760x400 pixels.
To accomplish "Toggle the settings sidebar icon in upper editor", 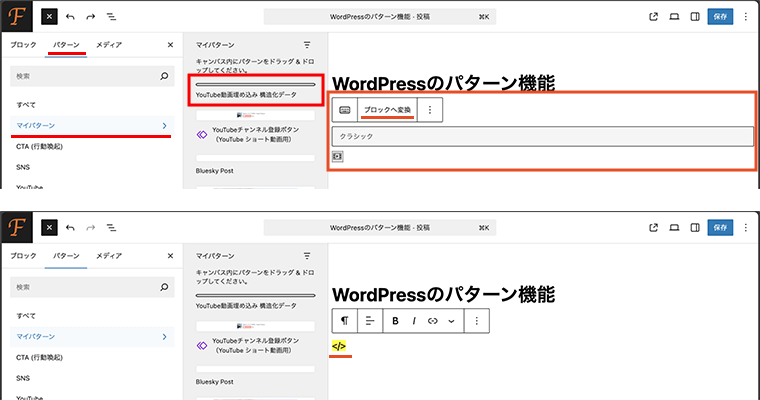I will click(x=695, y=16).
